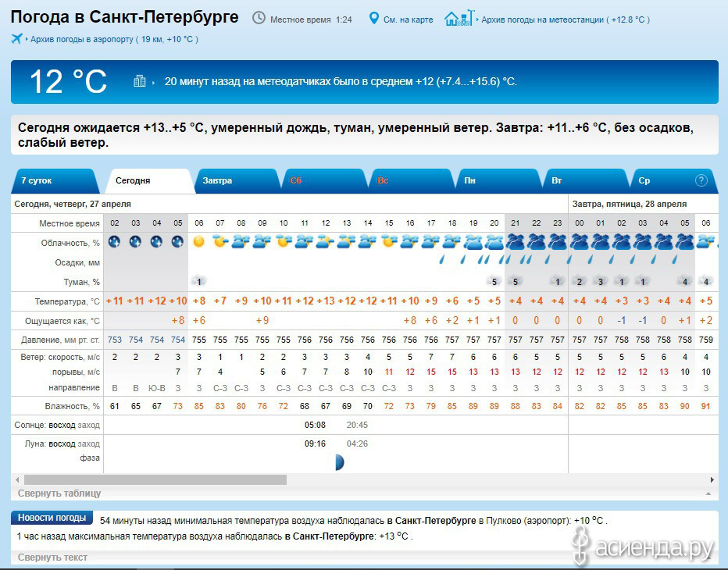Open the Вс forecast tab

click(412, 180)
